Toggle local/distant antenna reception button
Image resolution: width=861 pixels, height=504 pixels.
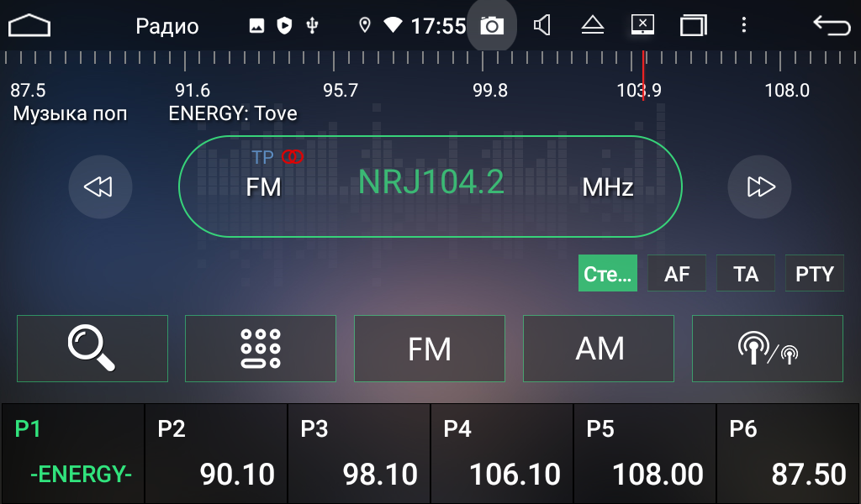(x=767, y=349)
